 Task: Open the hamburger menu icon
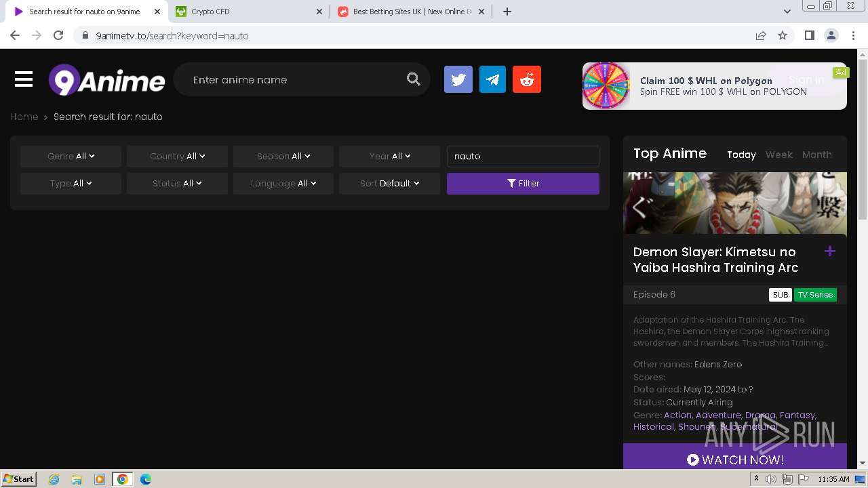(x=24, y=79)
